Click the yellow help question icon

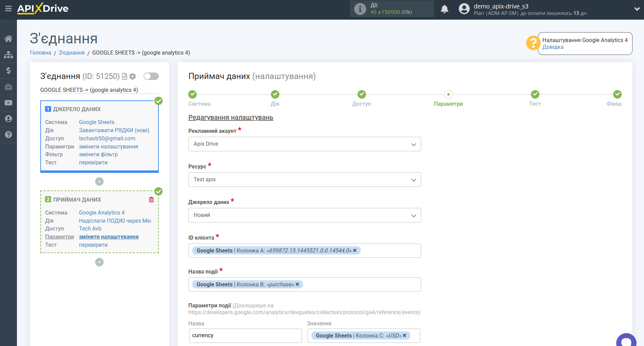click(x=533, y=43)
